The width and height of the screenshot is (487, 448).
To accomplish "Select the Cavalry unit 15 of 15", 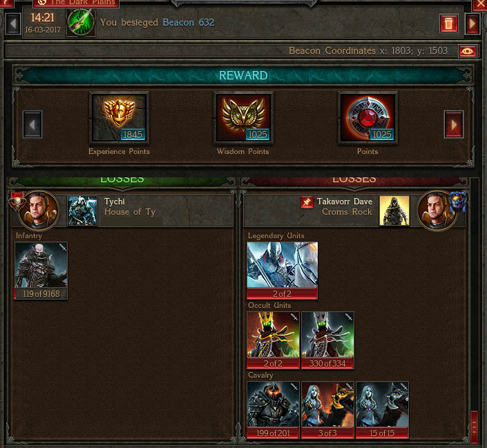I will click(382, 410).
